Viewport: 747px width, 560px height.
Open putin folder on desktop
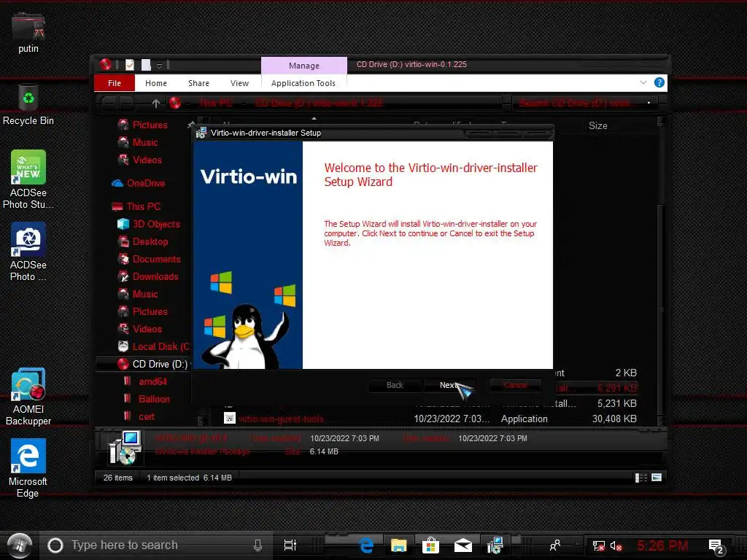click(x=28, y=32)
